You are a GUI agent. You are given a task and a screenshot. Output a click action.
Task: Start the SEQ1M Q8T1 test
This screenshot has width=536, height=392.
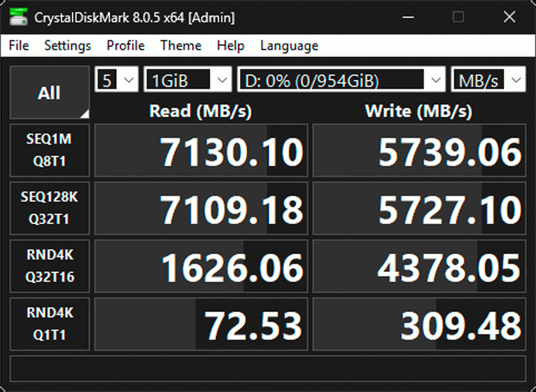50,150
